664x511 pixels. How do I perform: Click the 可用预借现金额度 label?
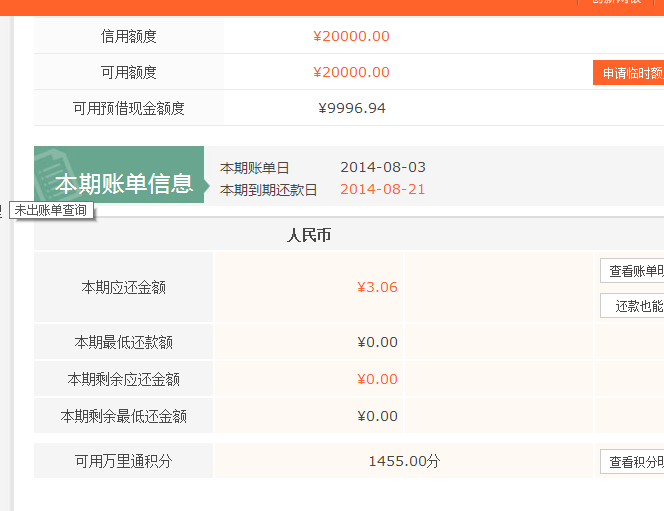coord(129,108)
